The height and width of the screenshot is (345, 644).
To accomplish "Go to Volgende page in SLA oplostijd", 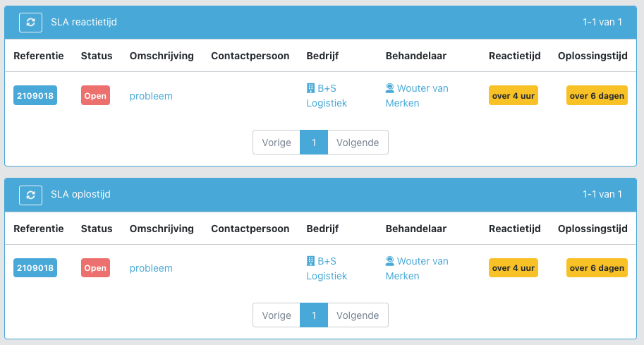I will (358, 315).
